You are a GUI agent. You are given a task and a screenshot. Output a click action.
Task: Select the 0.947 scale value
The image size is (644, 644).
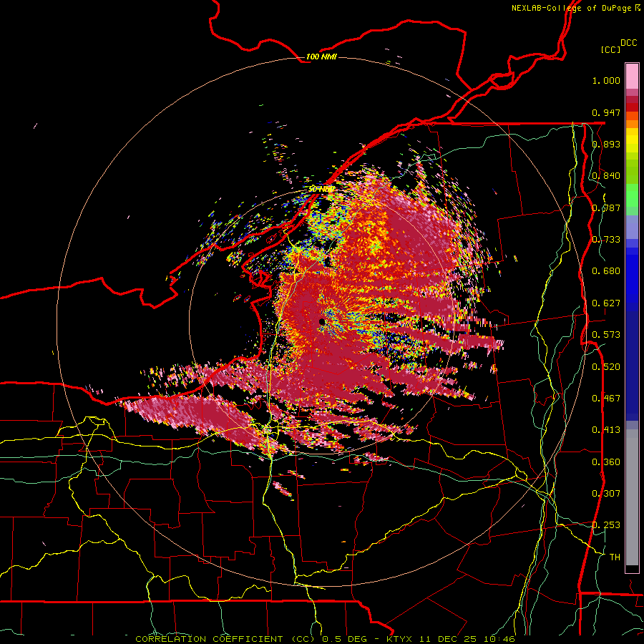(606, 112)
